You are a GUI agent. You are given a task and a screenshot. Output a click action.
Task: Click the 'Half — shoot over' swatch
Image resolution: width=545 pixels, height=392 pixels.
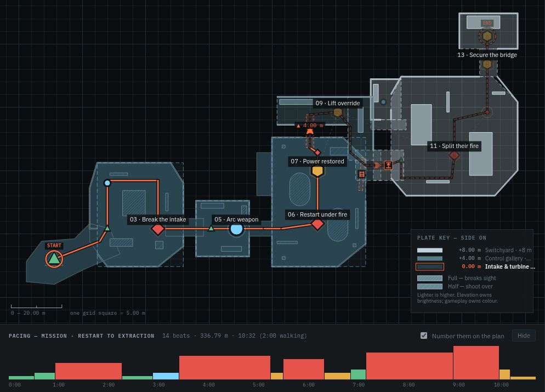pos(430,286)
